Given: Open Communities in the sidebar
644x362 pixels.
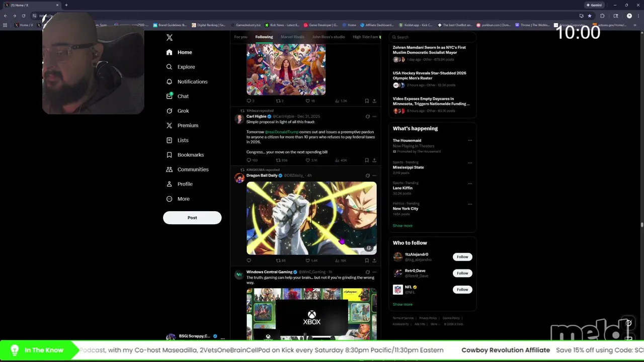Looking at the screenshot, I should click(x=187, y=169).
